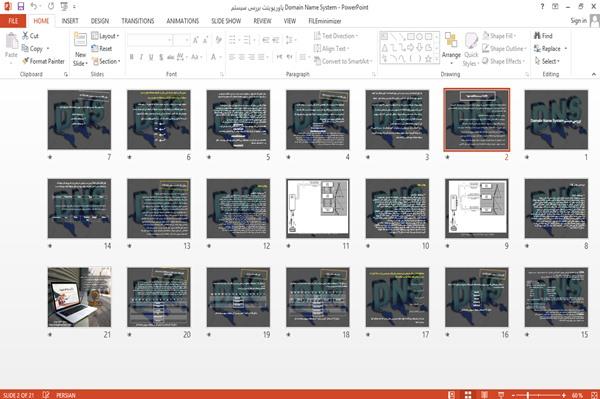Open the font size combo box
Screen dimensions: 600x399
point(181,40)
